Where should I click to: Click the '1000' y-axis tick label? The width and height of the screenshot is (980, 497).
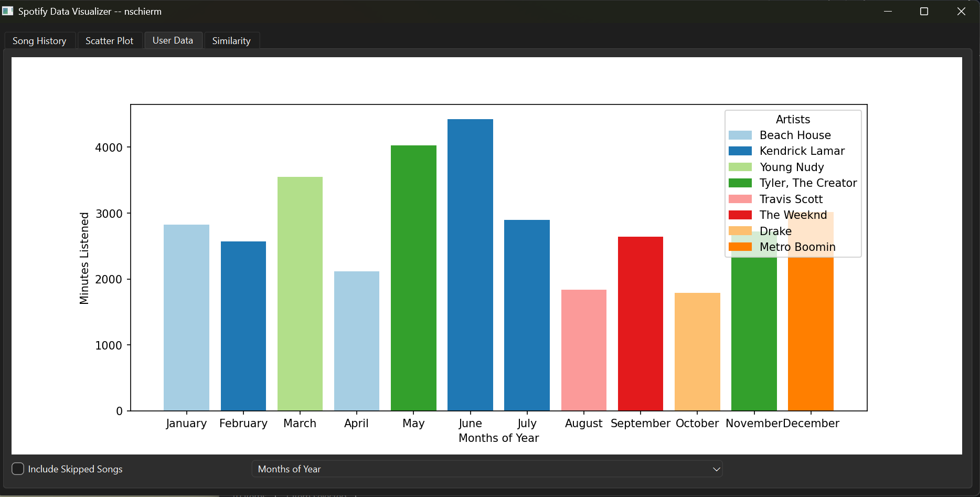click(109, 345)
